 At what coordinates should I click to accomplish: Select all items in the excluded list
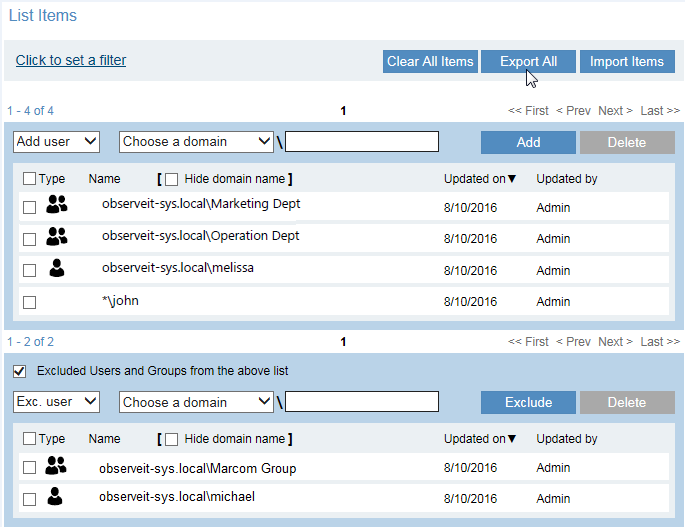(x=29, y=438)
